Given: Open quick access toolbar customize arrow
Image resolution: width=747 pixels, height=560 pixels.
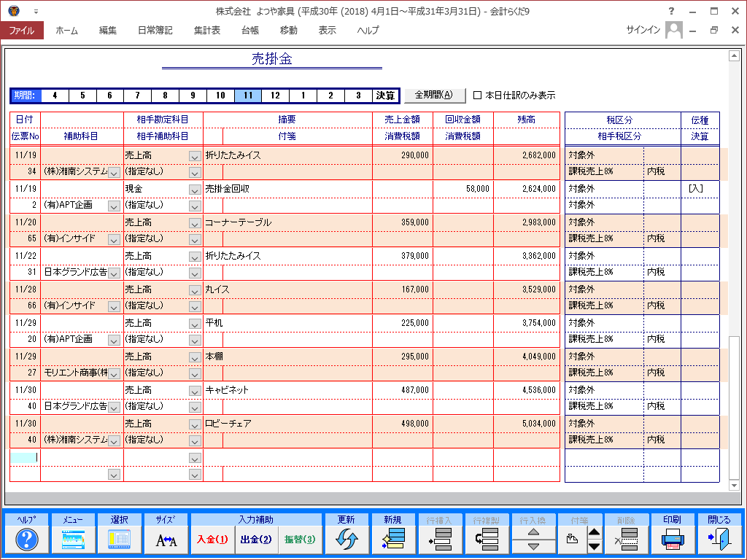Looking at the screenshot, I should (x=36, y=12).
